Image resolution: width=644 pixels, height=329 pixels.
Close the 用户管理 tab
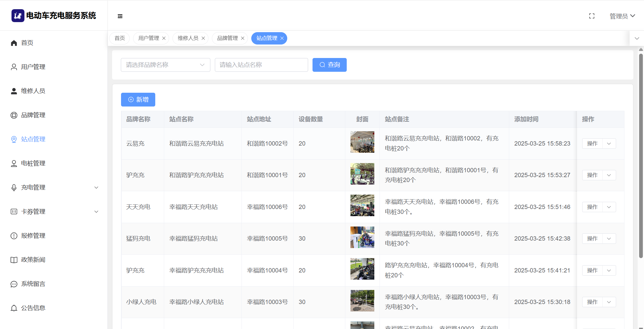164,38
